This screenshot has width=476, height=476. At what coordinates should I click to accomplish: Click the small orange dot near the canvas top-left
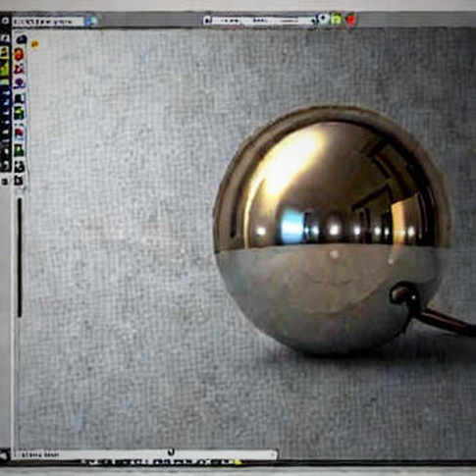34,43
